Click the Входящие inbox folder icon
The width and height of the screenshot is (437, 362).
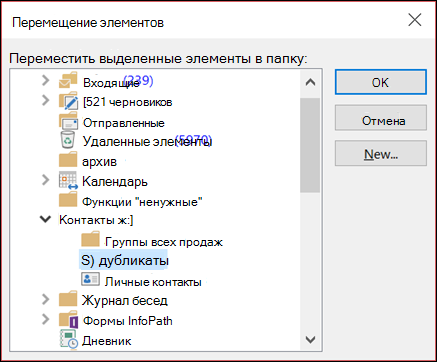(x=68, y=81)
